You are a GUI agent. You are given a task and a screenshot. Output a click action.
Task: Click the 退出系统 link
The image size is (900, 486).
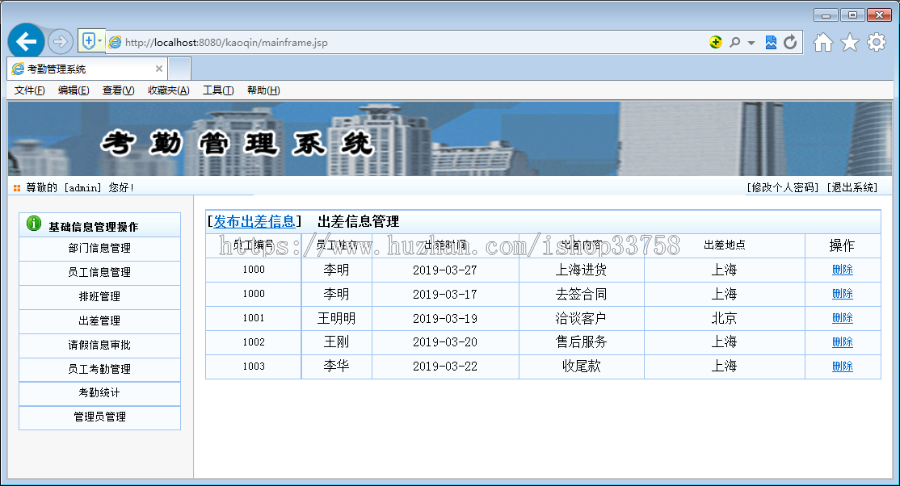click(x=852, y=187)
